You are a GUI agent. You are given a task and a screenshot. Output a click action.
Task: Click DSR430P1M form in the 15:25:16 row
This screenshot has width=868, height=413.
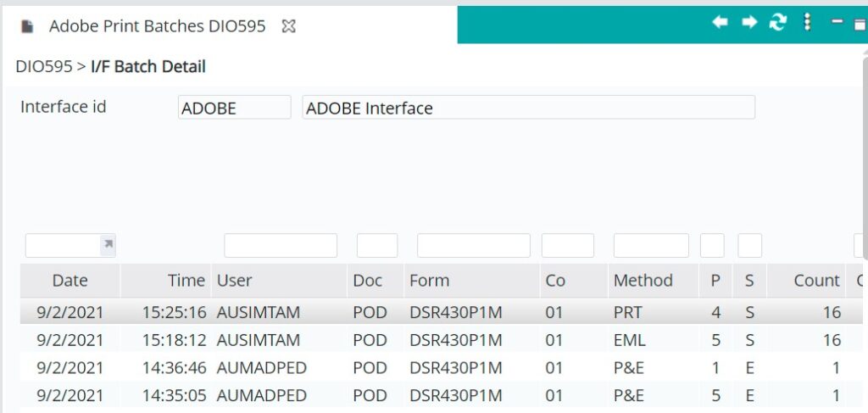coord(455,313)
